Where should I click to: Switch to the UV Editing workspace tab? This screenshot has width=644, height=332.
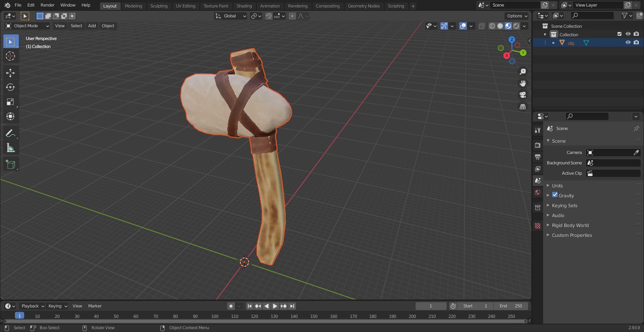185,6
